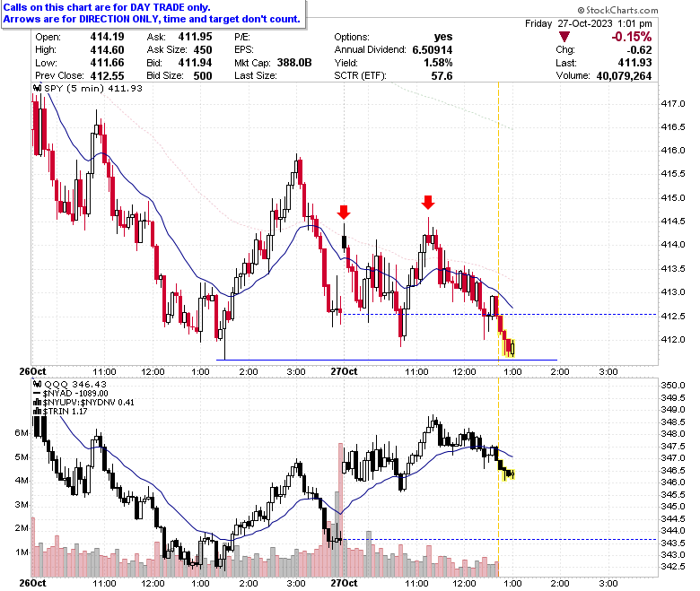This screenshot has height=591, width=700.
Task: Click the percent change -0.15%
Action: click(631, 37)
